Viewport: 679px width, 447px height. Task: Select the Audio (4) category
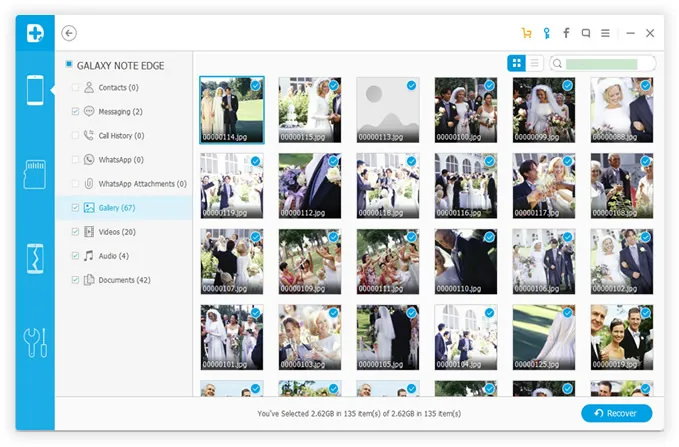(x=113, y=256)
